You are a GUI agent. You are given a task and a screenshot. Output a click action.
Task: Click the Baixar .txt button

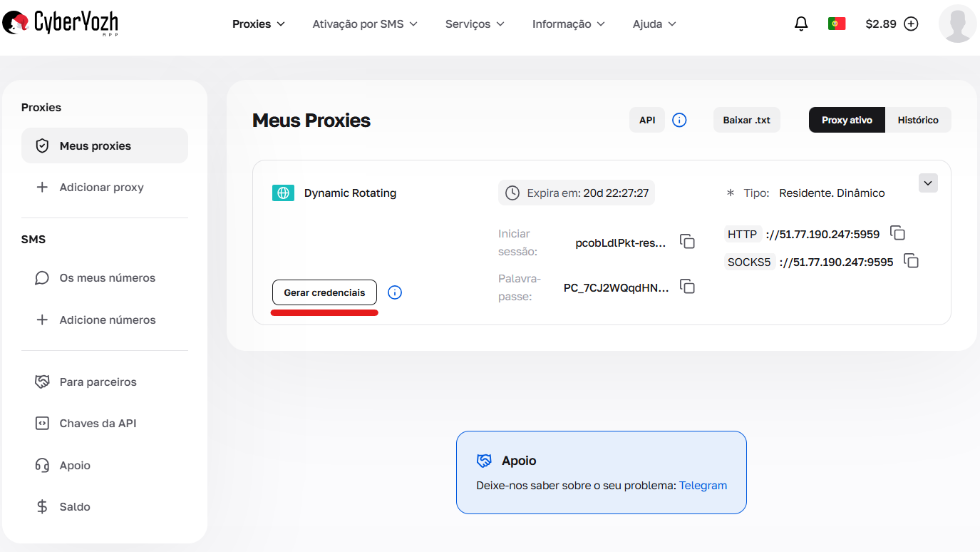(x=746, y=120)
